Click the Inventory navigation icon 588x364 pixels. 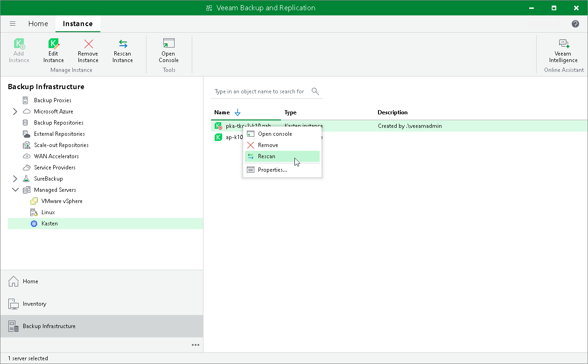(13, 304)
